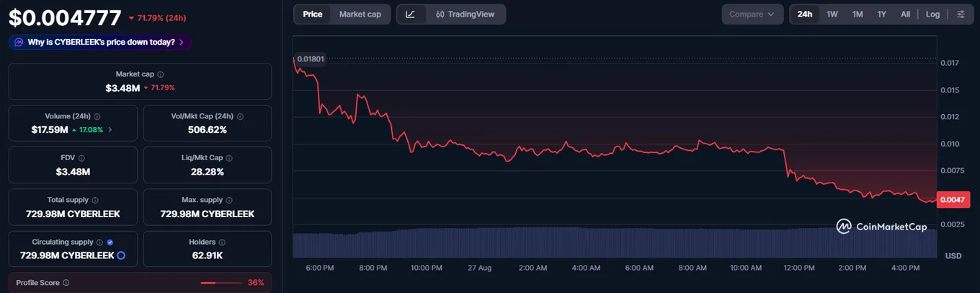Click the Profile Score 36% progress bar
This screenshot has height=293, width=980.
[x=221, y=283]
